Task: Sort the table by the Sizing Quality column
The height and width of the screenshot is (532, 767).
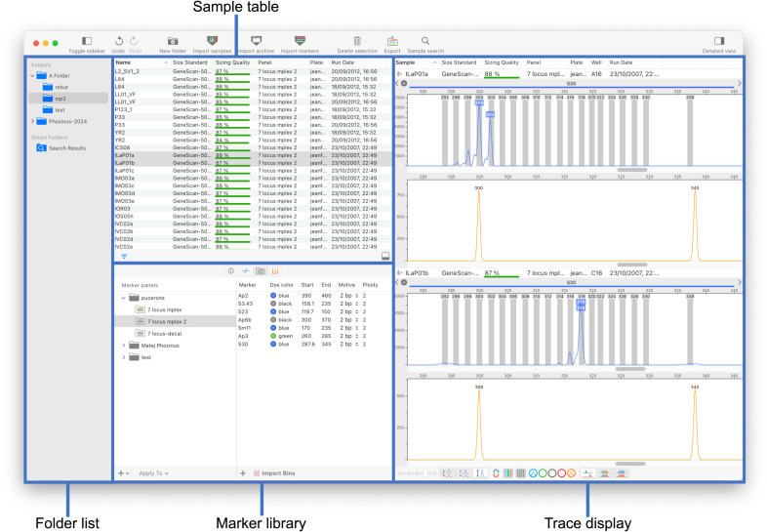Action: 233,62
